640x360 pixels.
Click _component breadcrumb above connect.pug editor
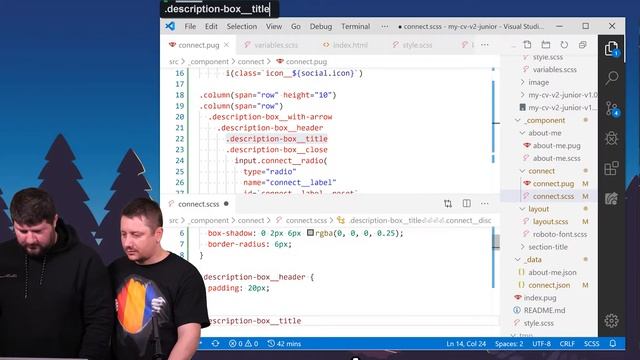[x=209, y=62]
